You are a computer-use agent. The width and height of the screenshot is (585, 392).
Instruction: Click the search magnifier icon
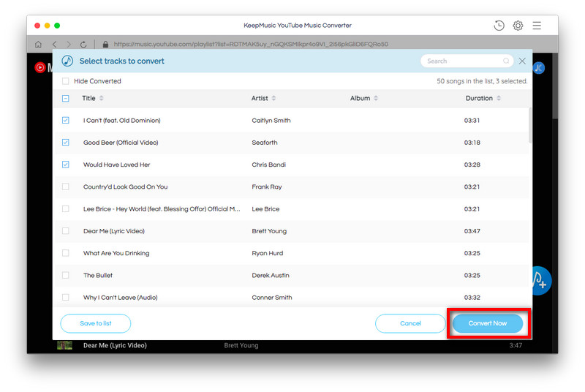(x=506, y=61)
